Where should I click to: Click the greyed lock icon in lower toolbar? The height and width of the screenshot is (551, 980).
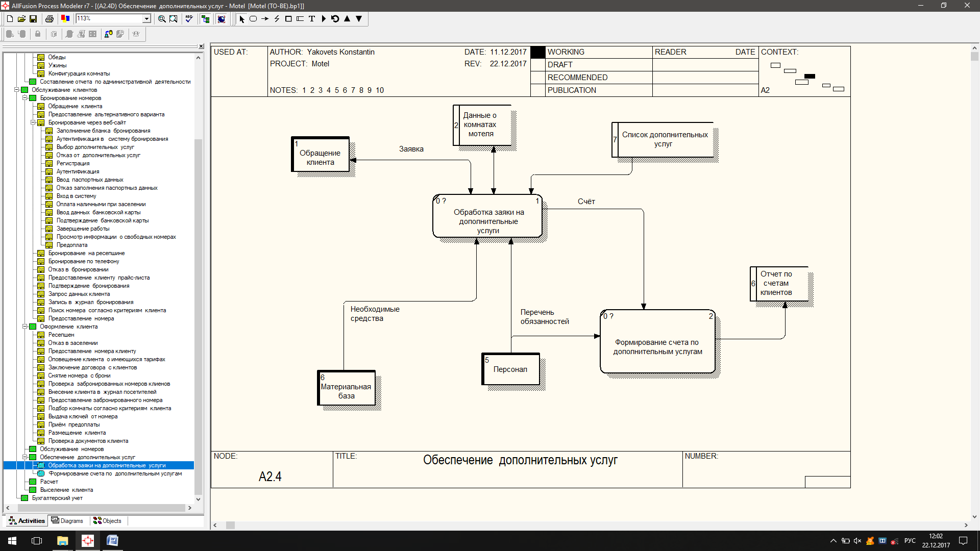[38, 34]
